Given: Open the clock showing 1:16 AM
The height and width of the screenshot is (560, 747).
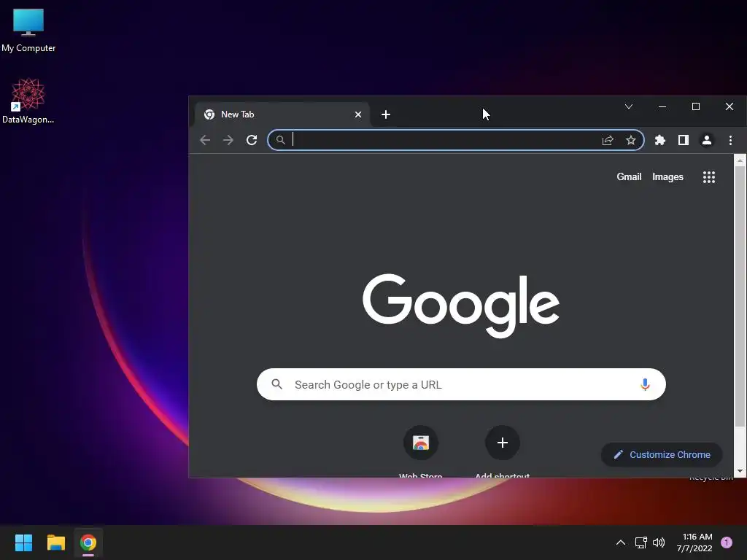Looking at the screenshot, I should pos(694,542).
